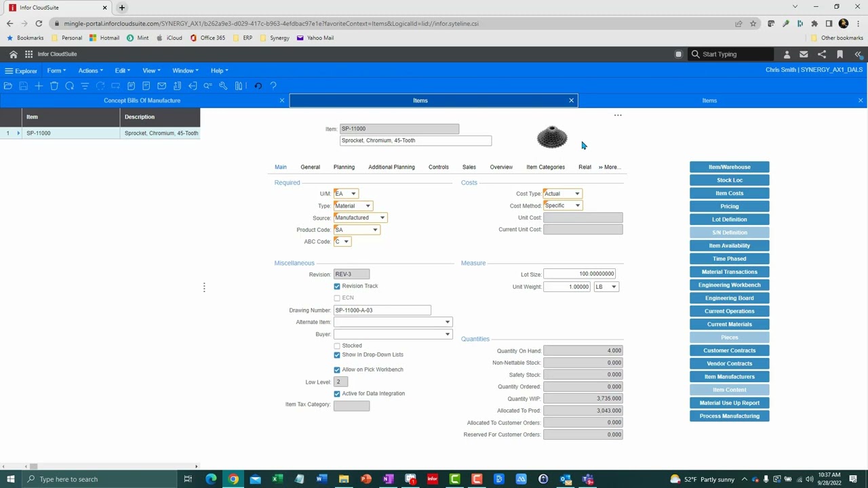Switch to the Planning tab
The image size is (868, 488).
click(344, 167)
